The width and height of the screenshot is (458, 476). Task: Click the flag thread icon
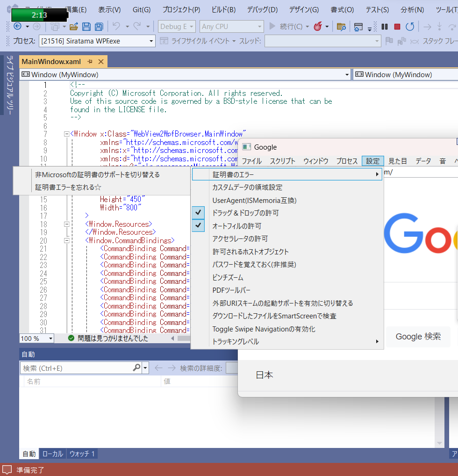point(389,41)
